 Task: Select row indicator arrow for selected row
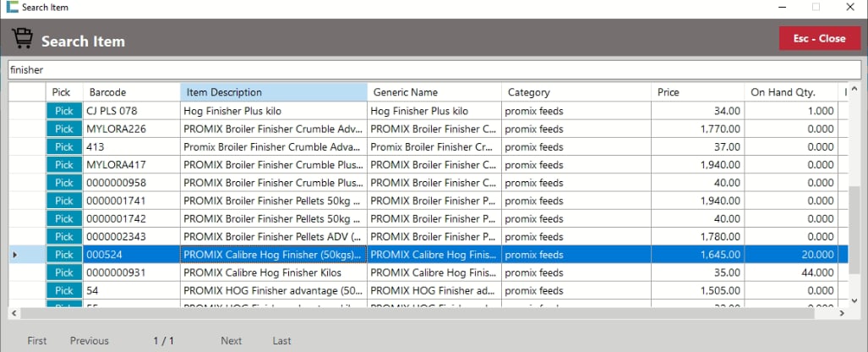[14, 255]
